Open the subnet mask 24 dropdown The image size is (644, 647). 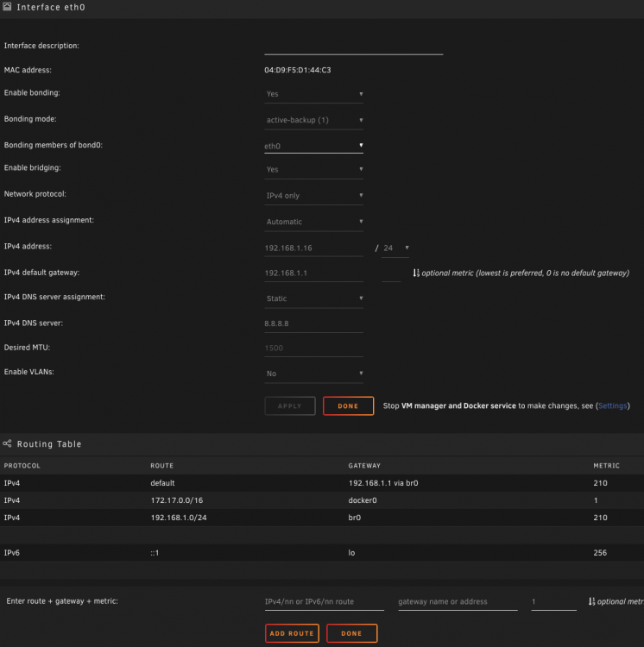pyautogui.click(x=395, y=248)
